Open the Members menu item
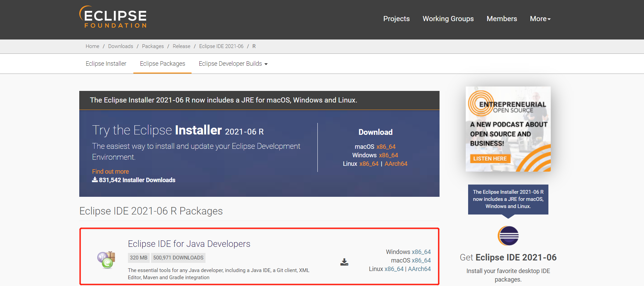 point(502,19)
